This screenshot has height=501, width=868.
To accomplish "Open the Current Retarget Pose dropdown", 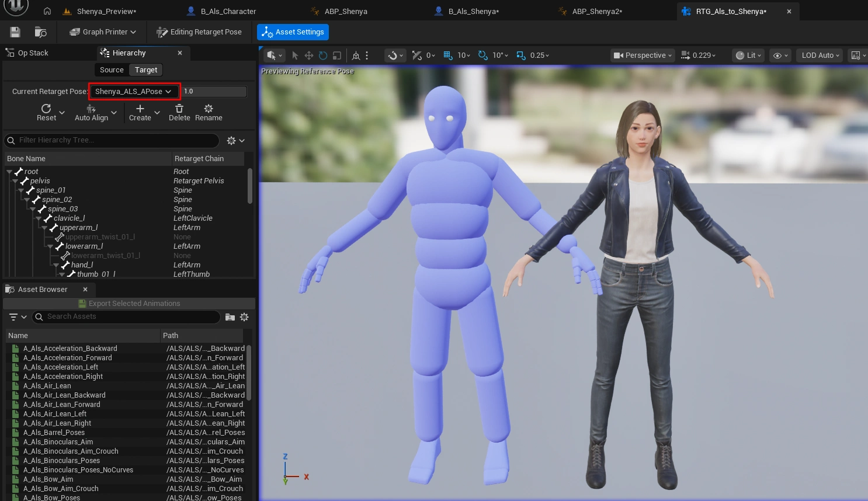I will click(x=134, y=92).
